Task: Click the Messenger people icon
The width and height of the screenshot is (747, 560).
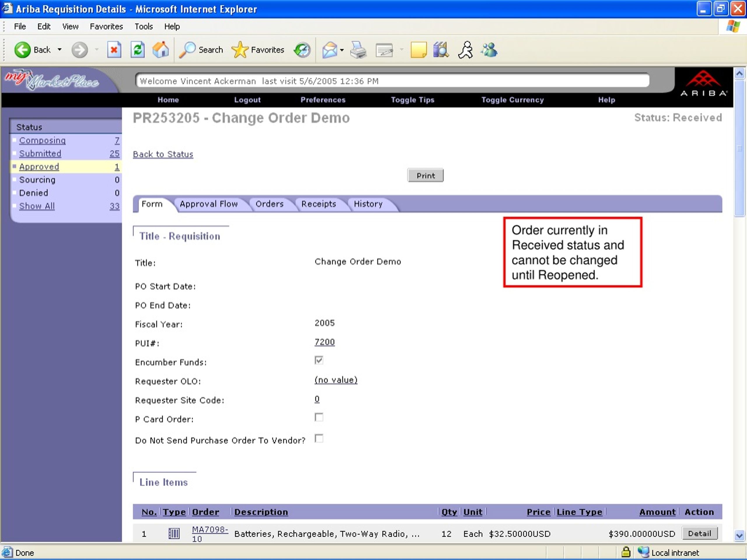Action: click(x=489, y=50)
